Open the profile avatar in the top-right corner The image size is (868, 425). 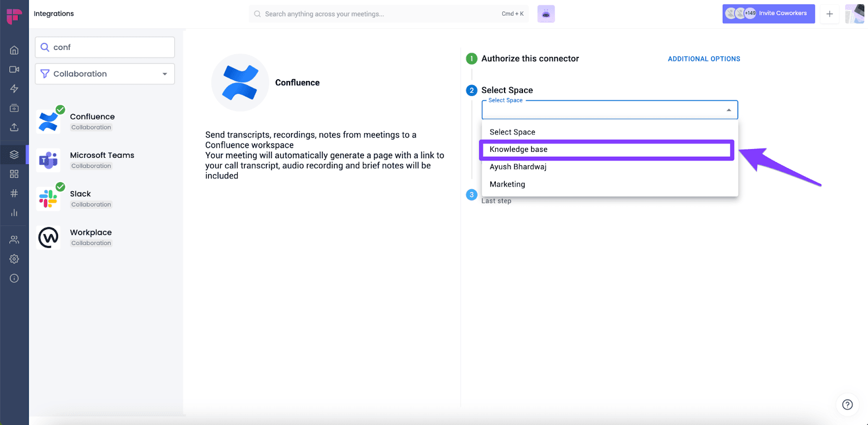click(x=854, y=14)
